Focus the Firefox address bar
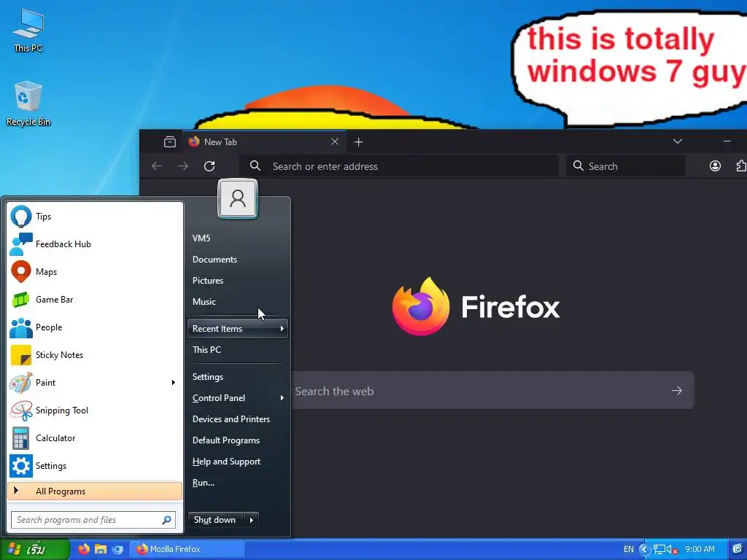The width and height of the screenshot is (747, 560). click(x=399, y=166)
